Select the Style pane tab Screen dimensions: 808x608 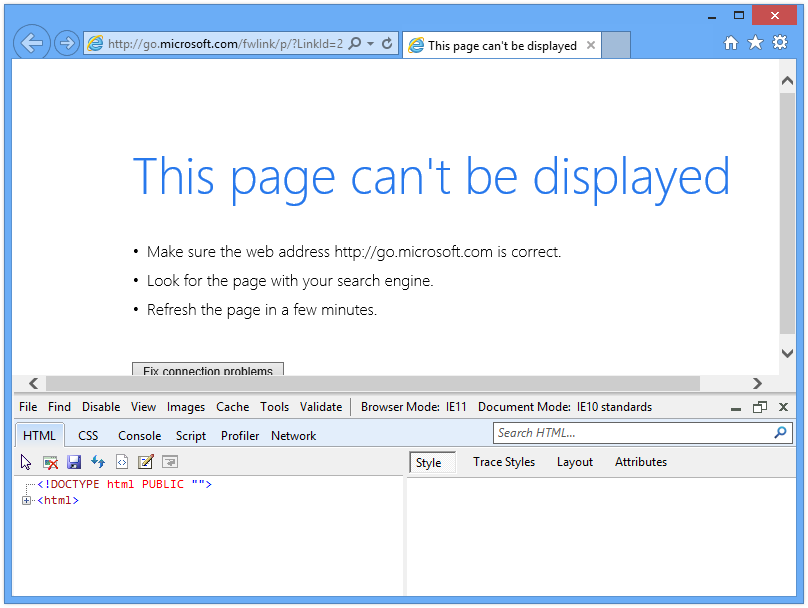pos(432,462)
